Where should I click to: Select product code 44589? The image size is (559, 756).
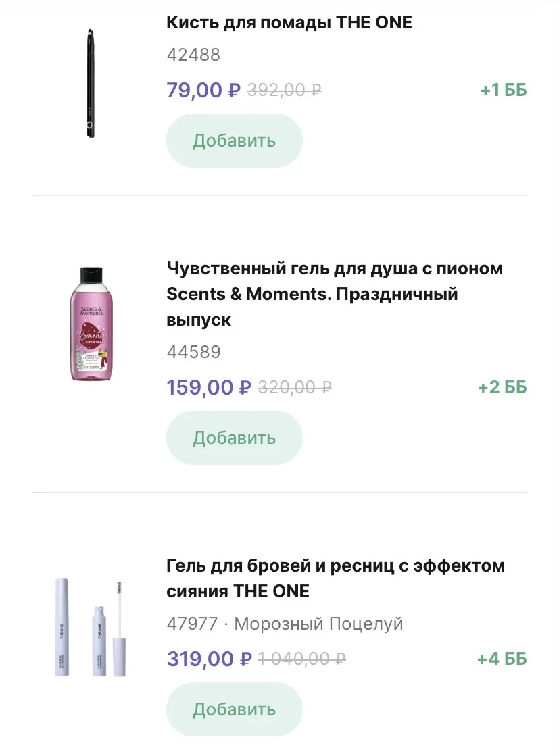pyautogui.click(x=193, y=353)
